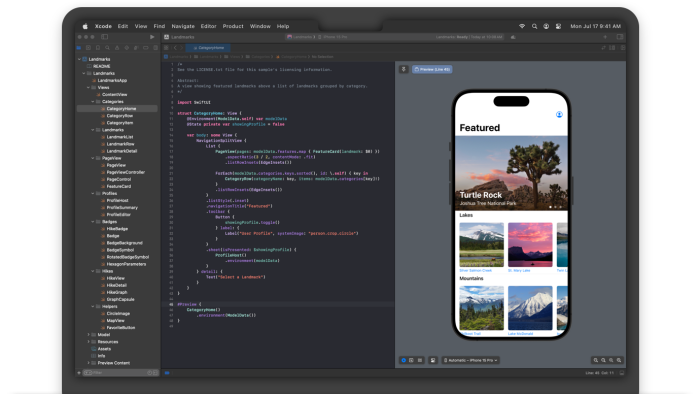The height and width of the screenshot is (394, 700).
Task: Toggle the navigator sidebar button
Action: [104, 37]
